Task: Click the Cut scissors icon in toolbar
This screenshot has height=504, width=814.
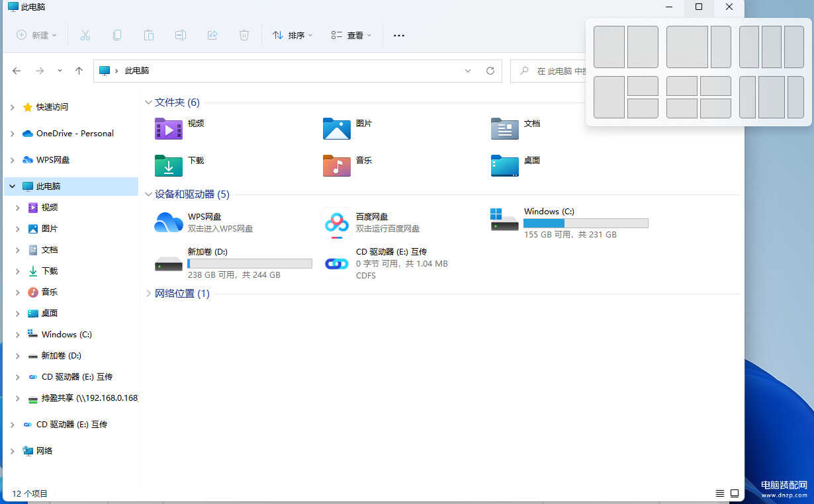Action: (85, 35)
